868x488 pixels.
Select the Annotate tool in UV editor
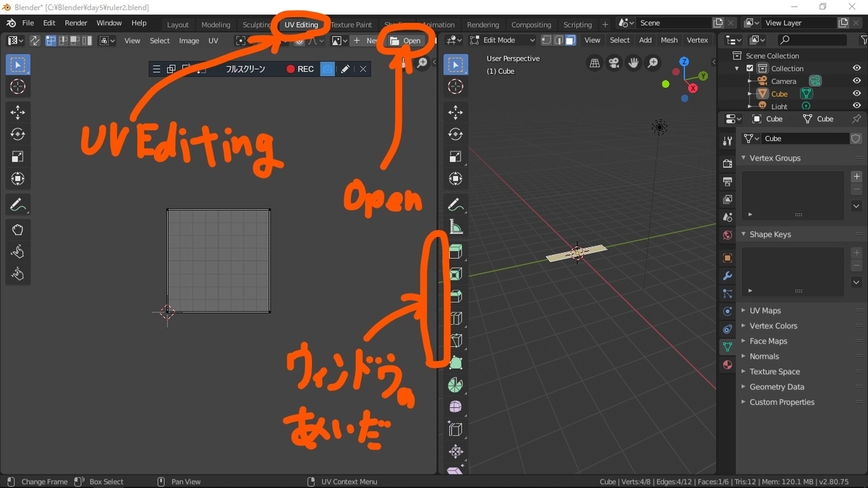(x=18, y=205)
